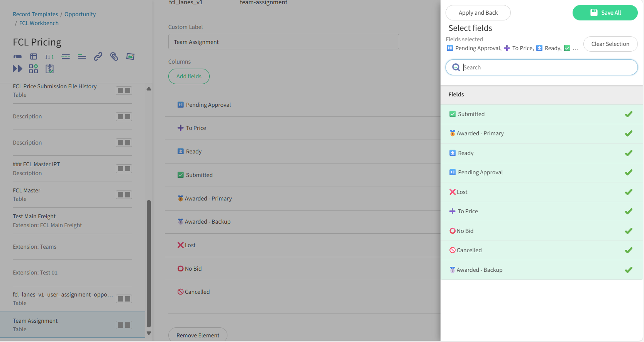Open the Opportunity breadcrumb

[x=80, y=14]
